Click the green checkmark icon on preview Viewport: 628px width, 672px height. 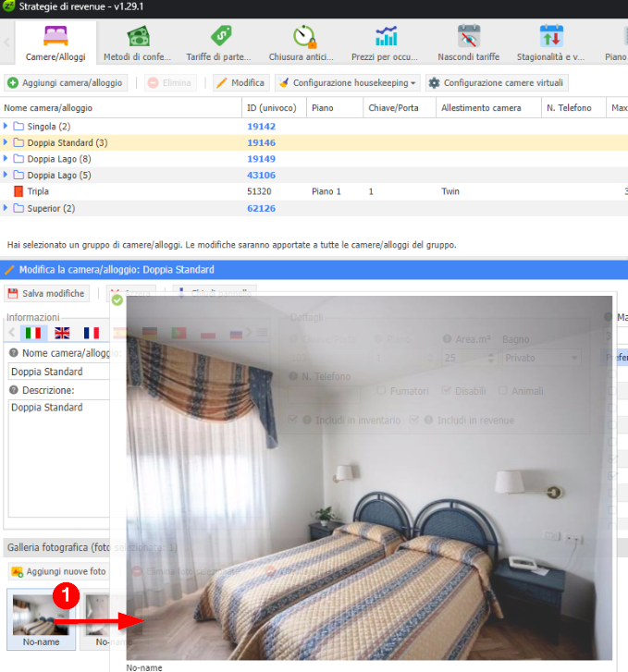click(117, 300)
